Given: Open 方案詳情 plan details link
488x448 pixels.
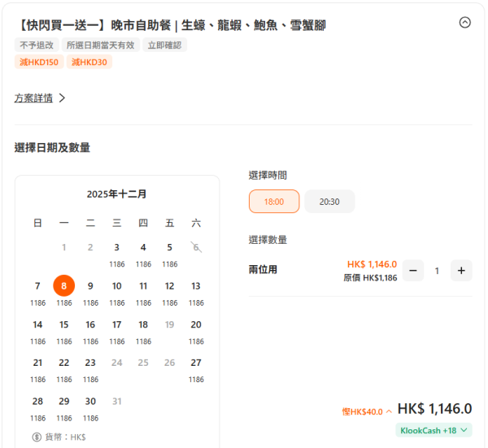Looking at the screenshot, I should (x=40, y=98).
